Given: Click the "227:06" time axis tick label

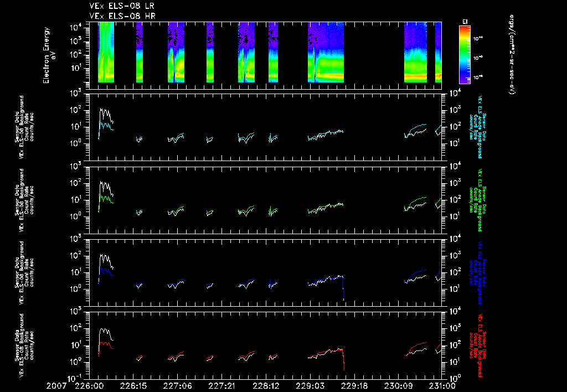Looking at the screenshot, I should pos(178,386).
